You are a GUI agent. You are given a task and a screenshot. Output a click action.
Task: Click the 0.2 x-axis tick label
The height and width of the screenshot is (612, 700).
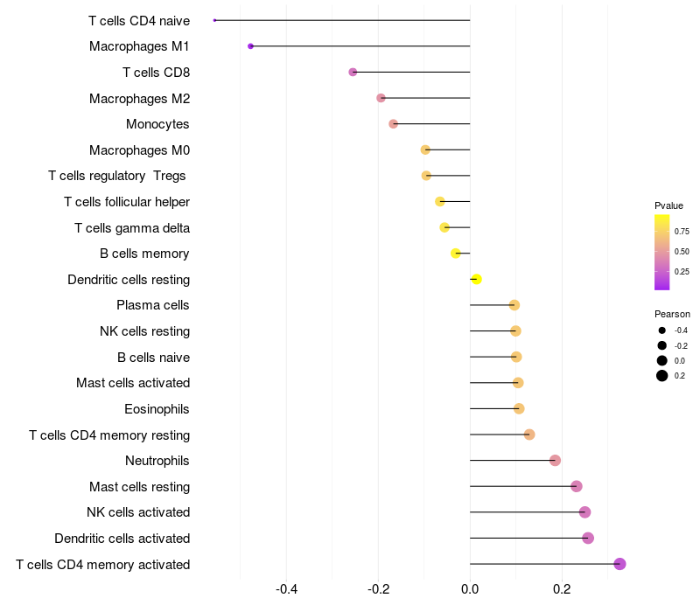pyautogui.click(x=562, y=588)
